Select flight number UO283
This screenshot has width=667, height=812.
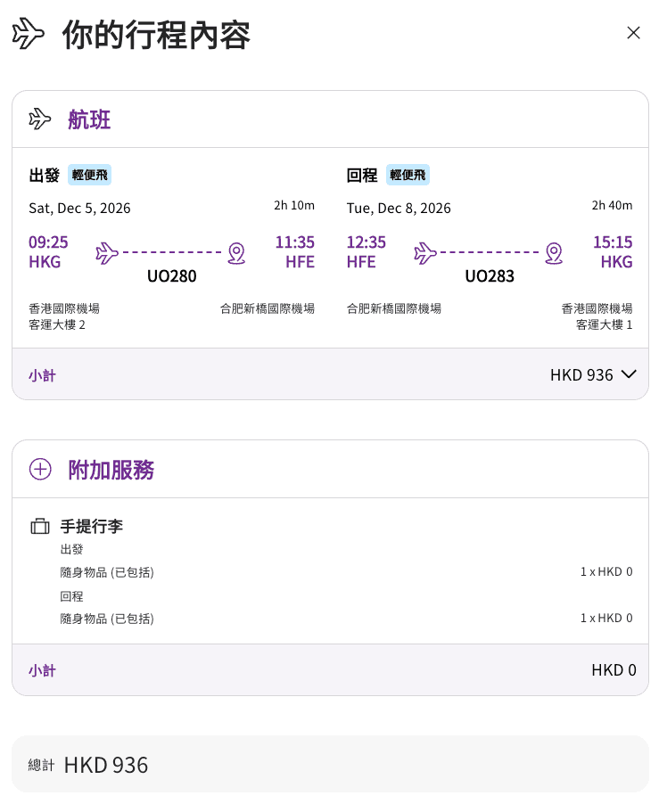490,276
